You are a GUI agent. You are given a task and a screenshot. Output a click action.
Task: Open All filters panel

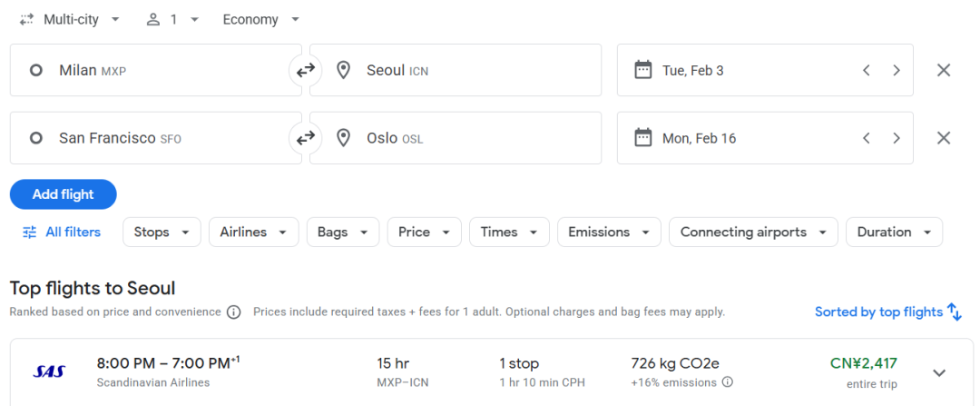[62, 233]
